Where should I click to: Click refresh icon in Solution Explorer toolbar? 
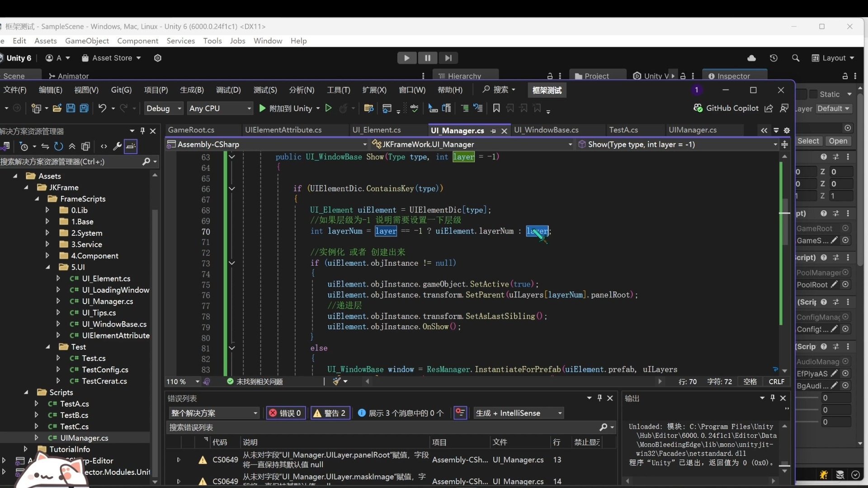[x=58, y=146]
